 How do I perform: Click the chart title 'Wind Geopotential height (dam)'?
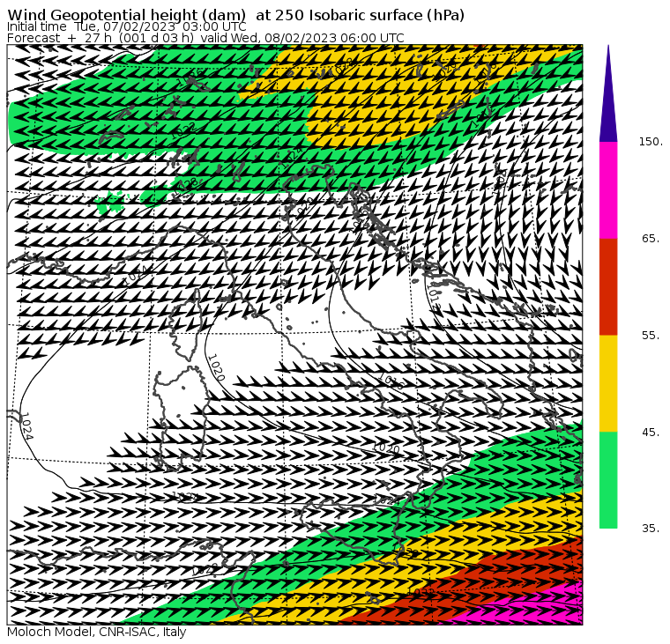[x=126, y=15]
